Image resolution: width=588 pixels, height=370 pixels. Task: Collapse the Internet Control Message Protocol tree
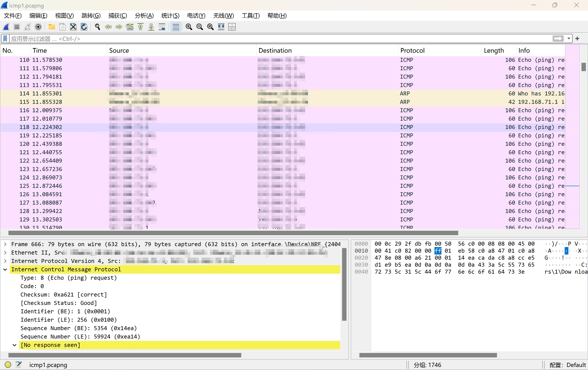(5, 269)
